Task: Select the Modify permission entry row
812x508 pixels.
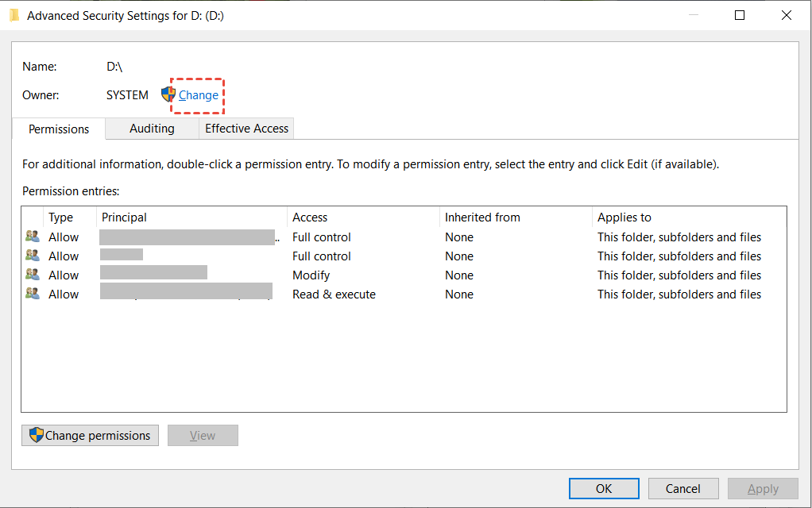Action: pos(311,275)
